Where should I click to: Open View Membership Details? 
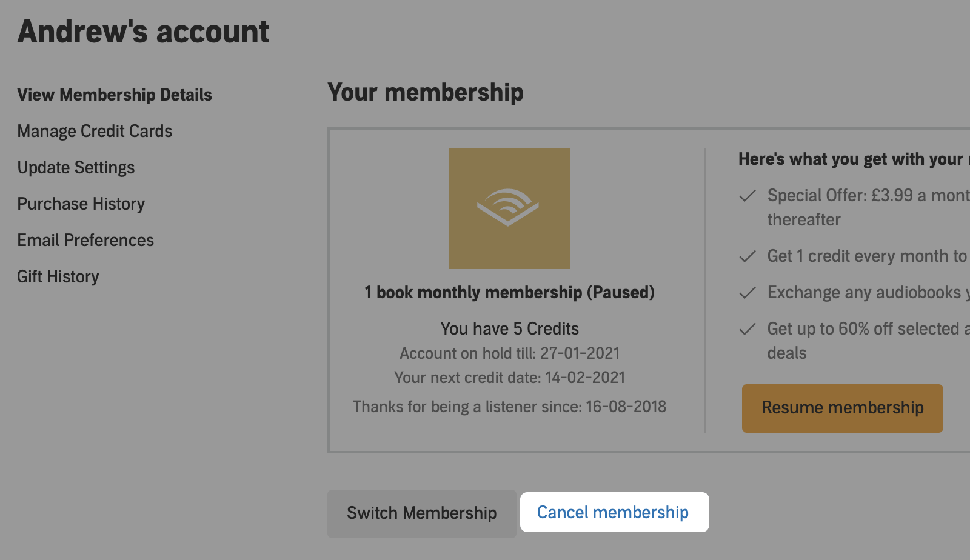coord(115,95)
